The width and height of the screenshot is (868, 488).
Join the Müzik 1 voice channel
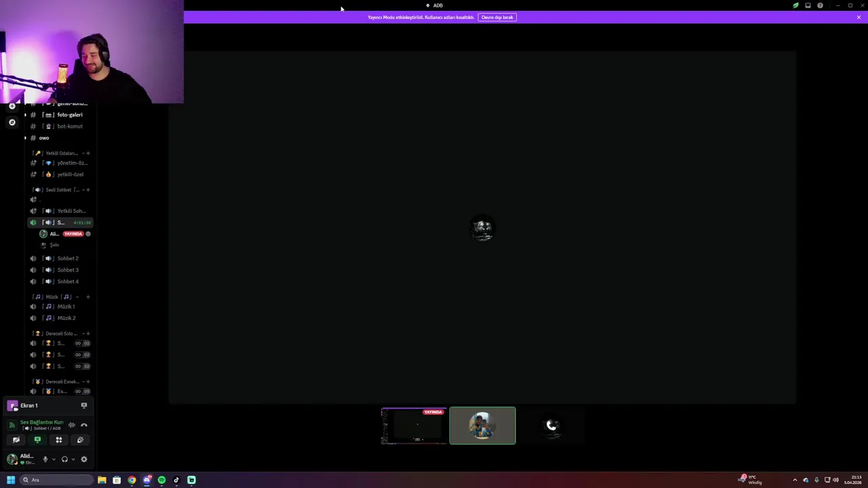coord(60,306)
